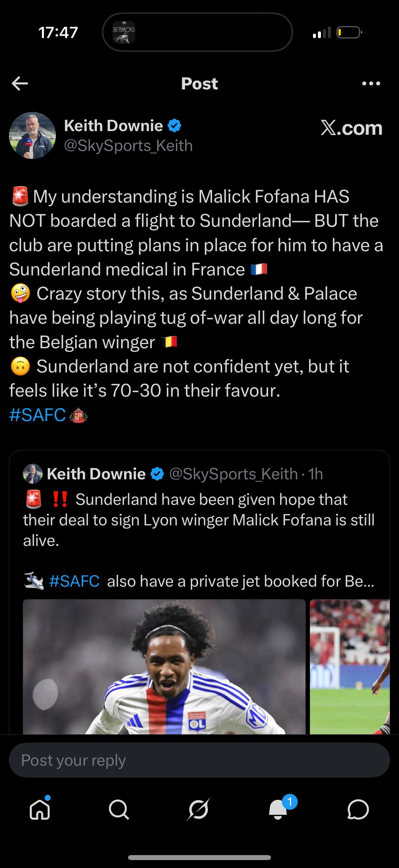399x868 pixels.
Task: Tap the home indicator bar
Action: point(199,857)
